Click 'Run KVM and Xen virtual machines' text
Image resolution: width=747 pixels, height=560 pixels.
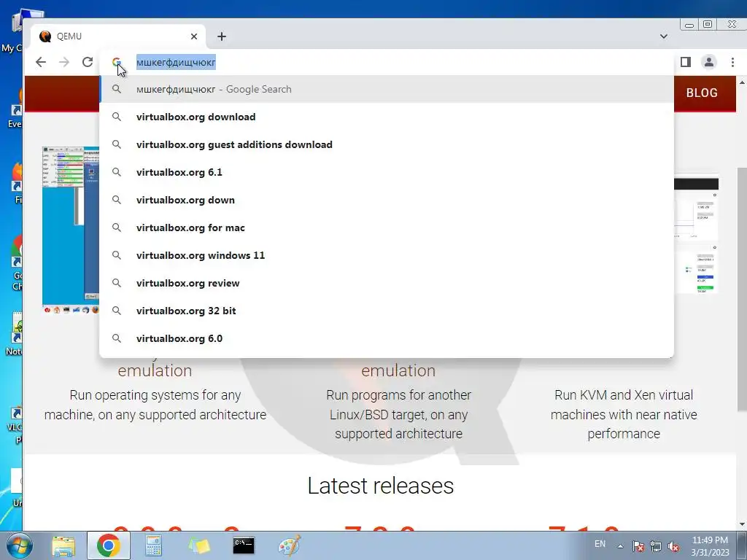[624, 414]
